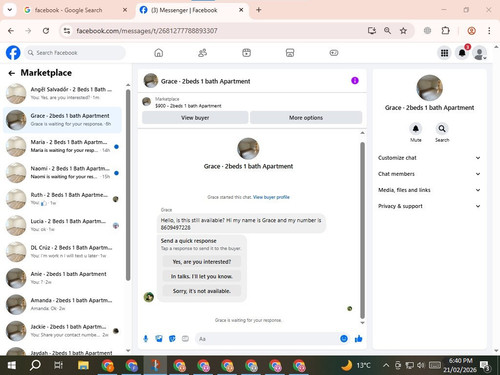Click the browser back arrow
500x375 pixels.
[11, 31]
